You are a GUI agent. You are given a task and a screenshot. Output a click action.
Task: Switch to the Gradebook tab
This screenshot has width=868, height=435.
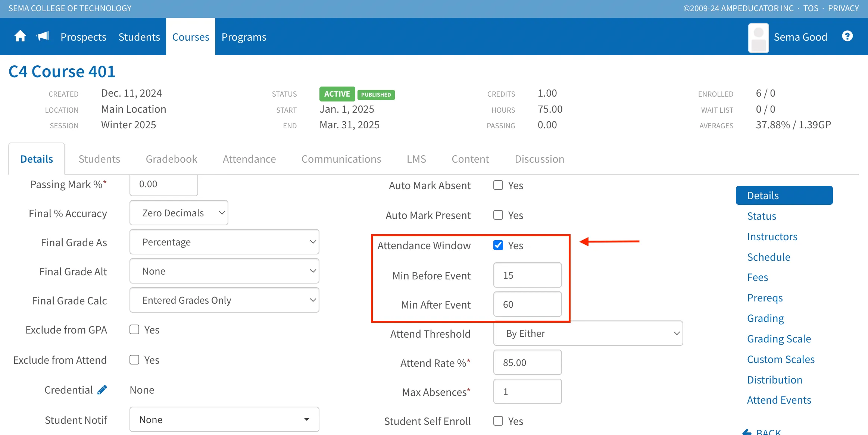click(x=171, y=159)
